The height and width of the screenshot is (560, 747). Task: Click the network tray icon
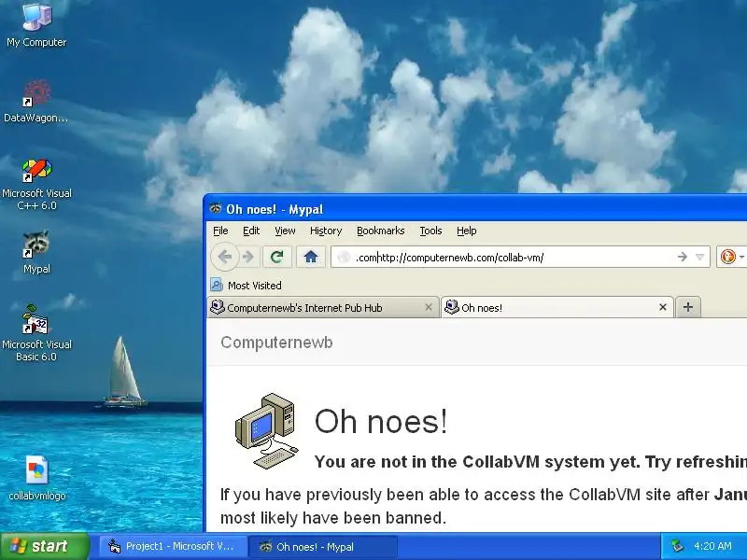(678, 546)
